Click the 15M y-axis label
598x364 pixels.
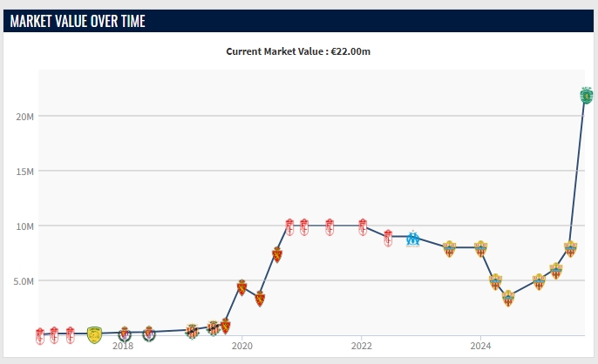tap(24, 171)
